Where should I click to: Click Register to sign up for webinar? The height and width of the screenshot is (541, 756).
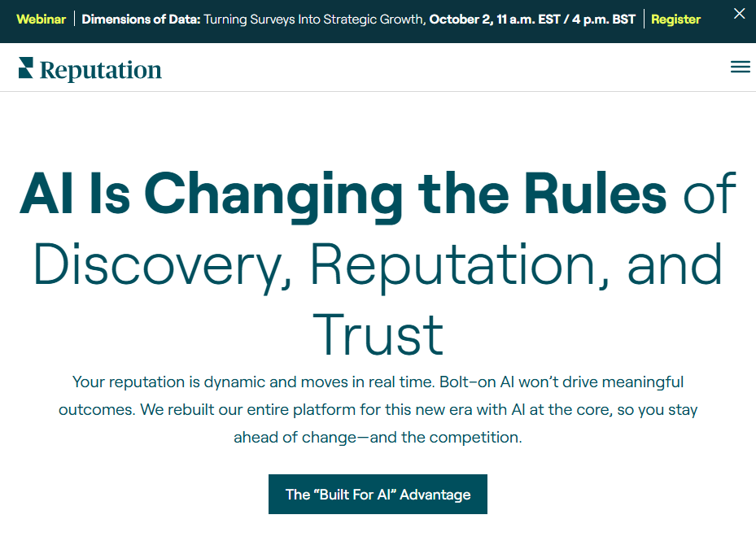point(675,19)
